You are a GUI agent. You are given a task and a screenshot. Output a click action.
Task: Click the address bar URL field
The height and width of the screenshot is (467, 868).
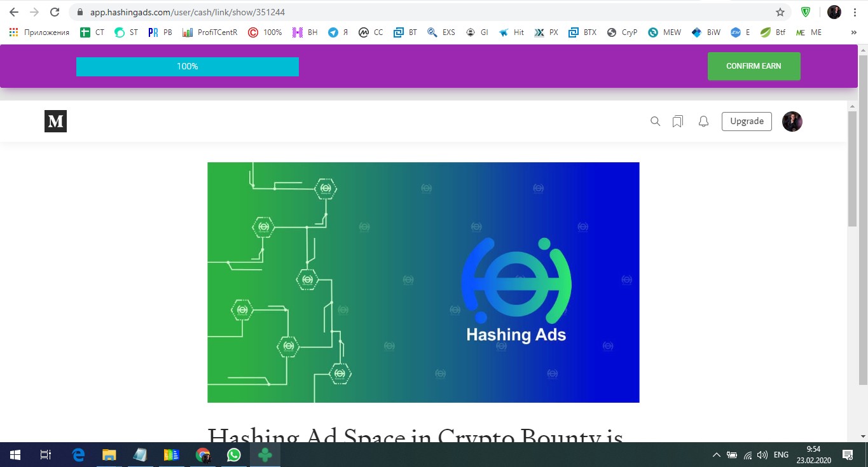pyautogui.click(x=420, y=12)
